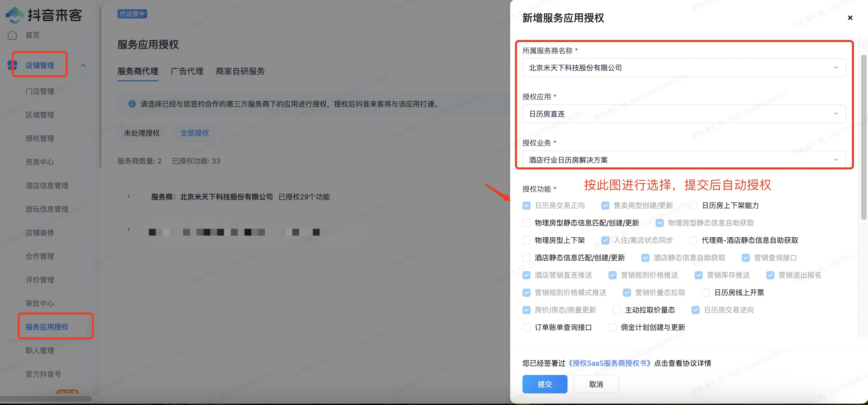Open 游玩信息管理 in the sidebar

tap(47, 209)
